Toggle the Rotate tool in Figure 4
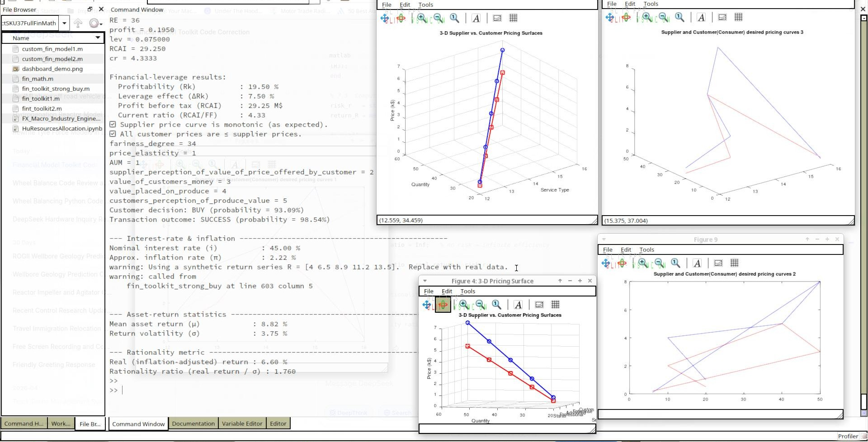The image size is (868, 442). pos(443,305)
